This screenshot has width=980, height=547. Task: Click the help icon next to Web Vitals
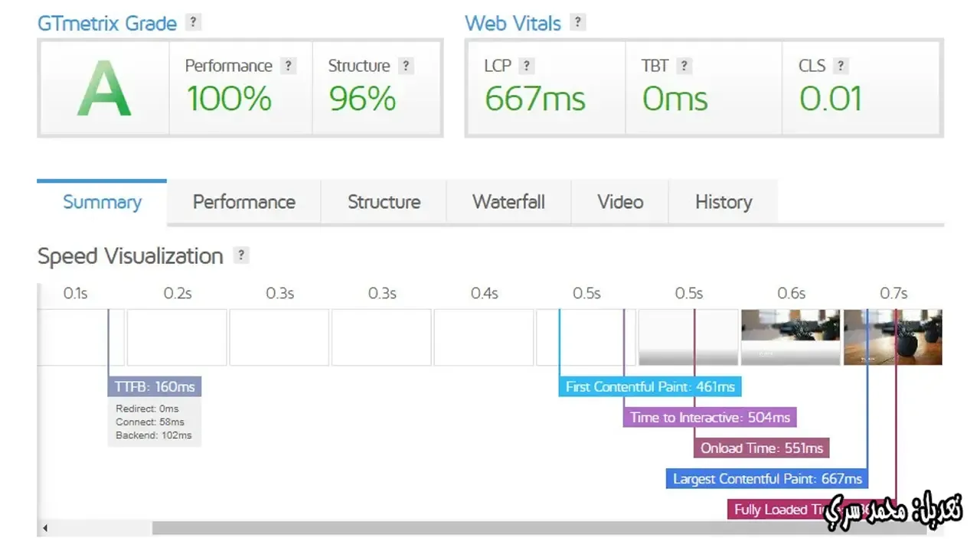pyautogui.click(x=579, y=22)
